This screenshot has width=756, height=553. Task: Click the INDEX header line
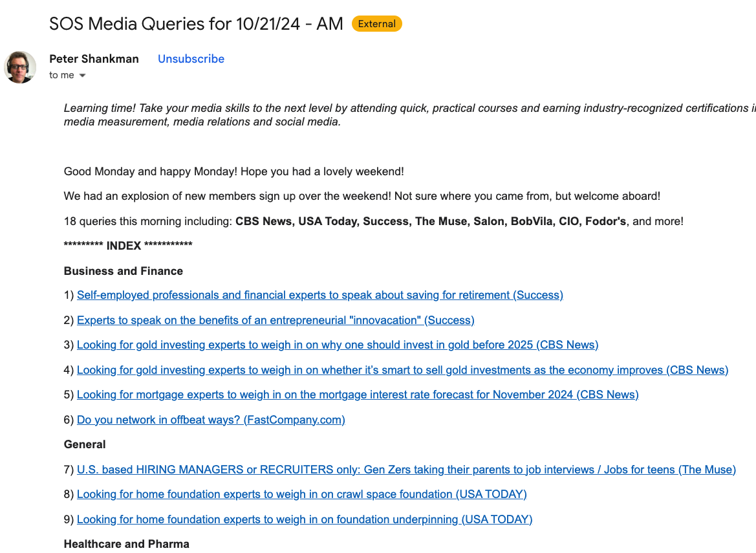coord(128,246)
